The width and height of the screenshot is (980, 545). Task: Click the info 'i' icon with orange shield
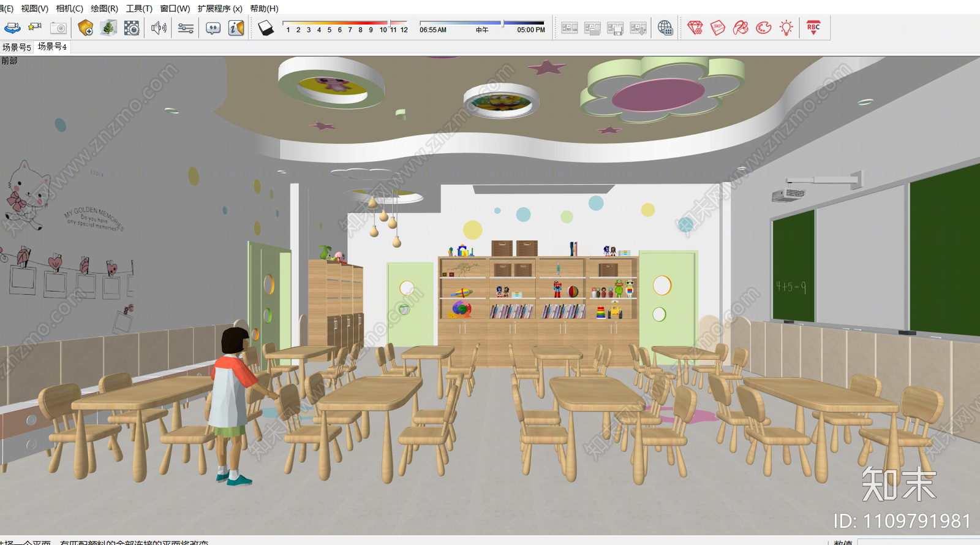pos(236,28)
